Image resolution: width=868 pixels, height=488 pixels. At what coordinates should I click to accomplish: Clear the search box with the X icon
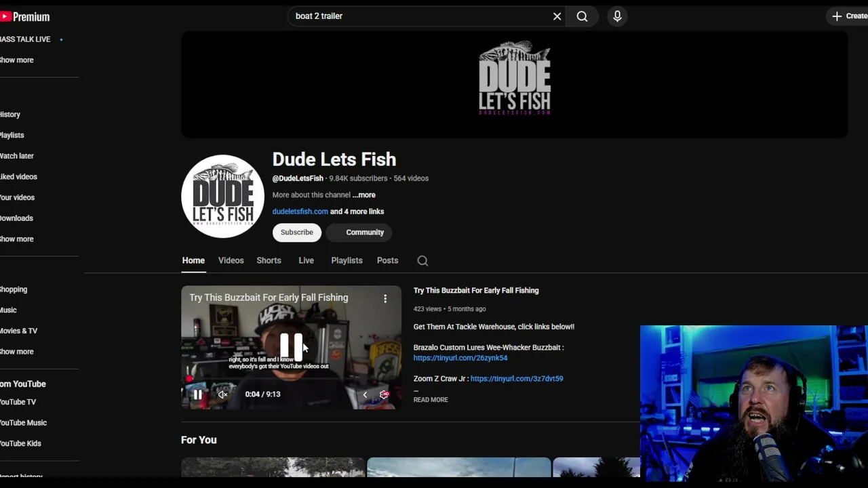pos(557,16)
